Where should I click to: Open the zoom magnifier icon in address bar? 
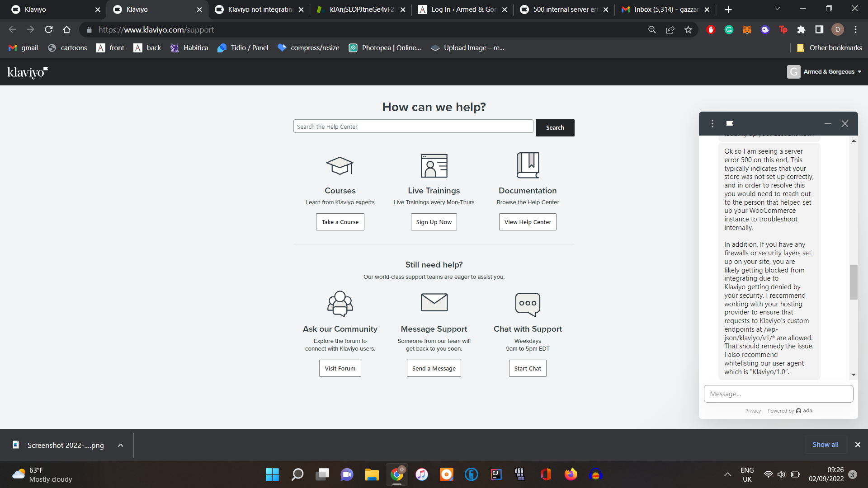(652, 29)
